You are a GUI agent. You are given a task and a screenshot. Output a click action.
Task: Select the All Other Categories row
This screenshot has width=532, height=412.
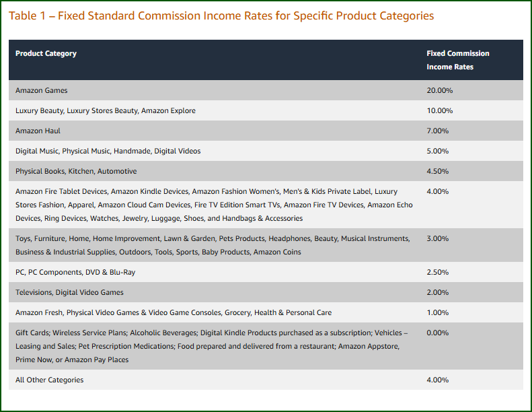coord(266,380)
